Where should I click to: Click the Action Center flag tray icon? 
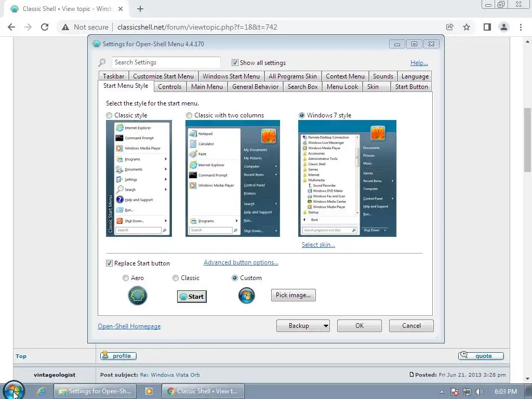[454, 392]
